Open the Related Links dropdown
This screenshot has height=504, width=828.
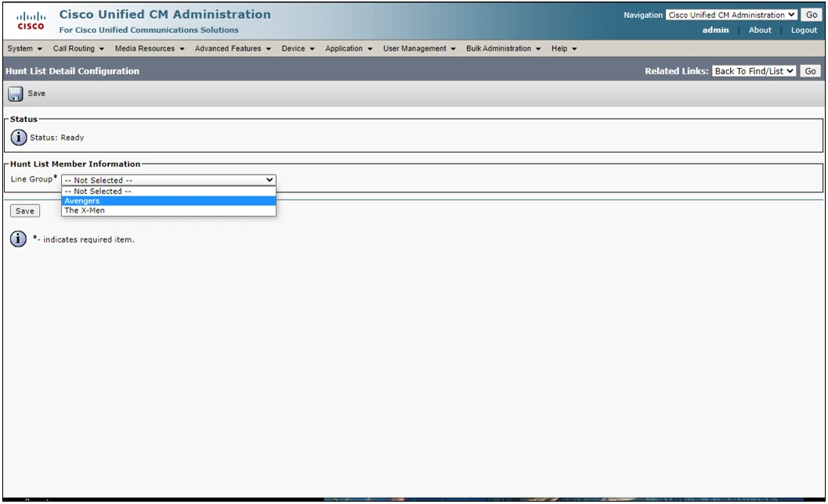[x=754, y=70]
